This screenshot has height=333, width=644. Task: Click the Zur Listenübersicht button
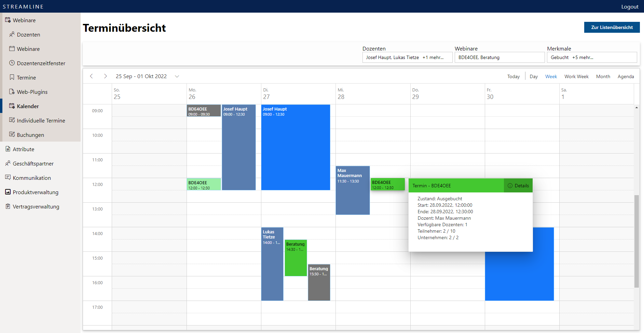[612, 27]
